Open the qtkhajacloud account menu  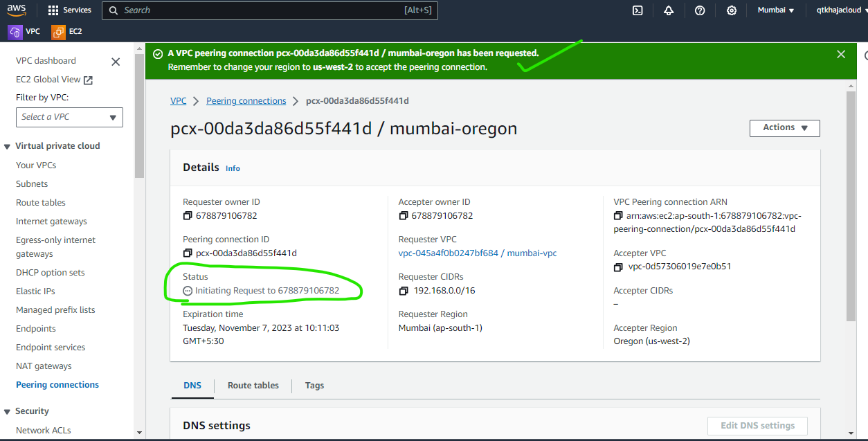tap(842, 10)
